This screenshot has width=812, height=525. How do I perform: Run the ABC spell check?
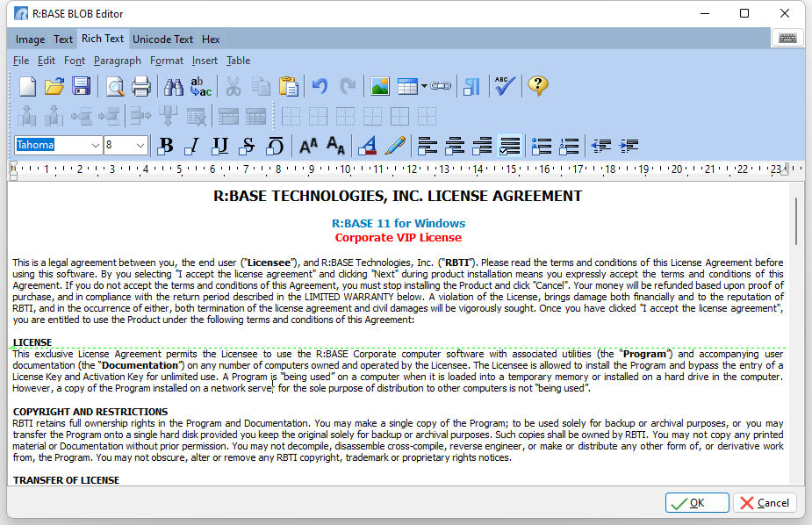click(505, 86)
